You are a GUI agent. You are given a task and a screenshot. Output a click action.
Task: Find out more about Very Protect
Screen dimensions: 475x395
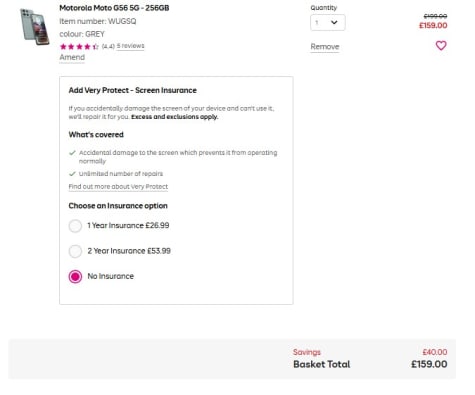coord(118,187)
